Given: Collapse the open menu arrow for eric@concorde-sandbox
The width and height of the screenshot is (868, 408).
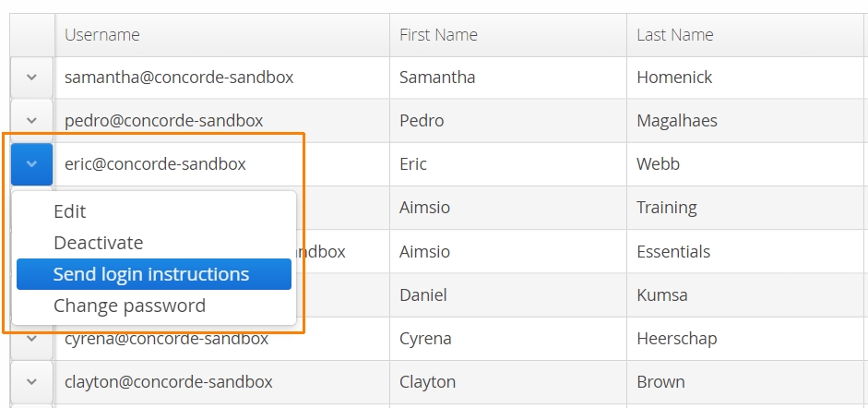Looking at the screenshot, I should (x=31, y=164).
